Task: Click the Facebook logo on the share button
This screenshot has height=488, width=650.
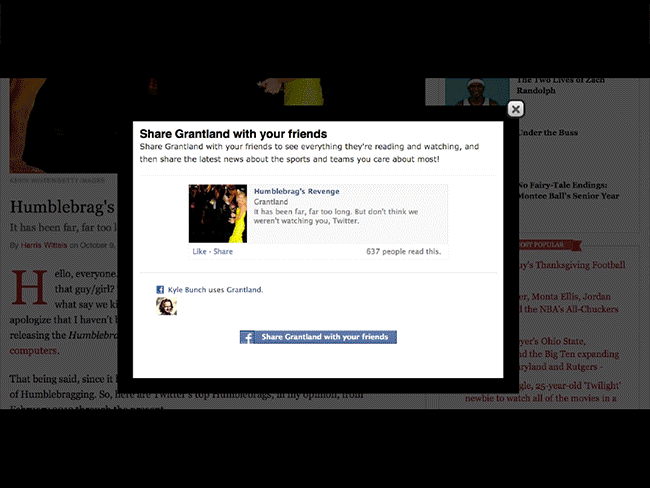Action: click(x=248, y=337)
